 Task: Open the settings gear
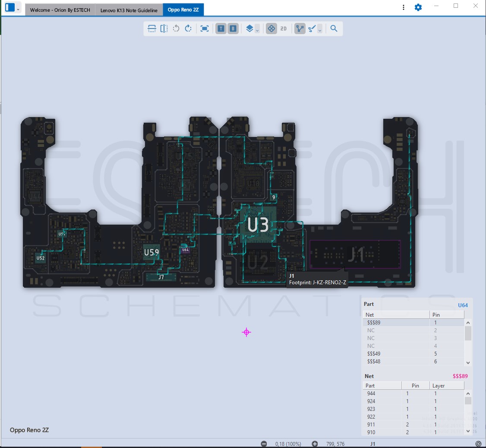(418, 7)
